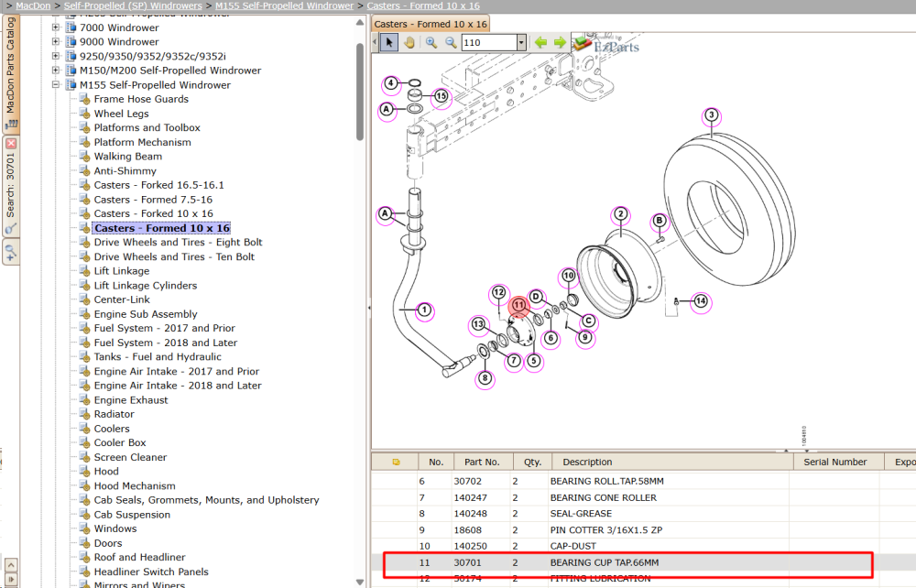Click callout 6 in the diagram
Screen dimensions: 916x588
click(x=551, y=337)
